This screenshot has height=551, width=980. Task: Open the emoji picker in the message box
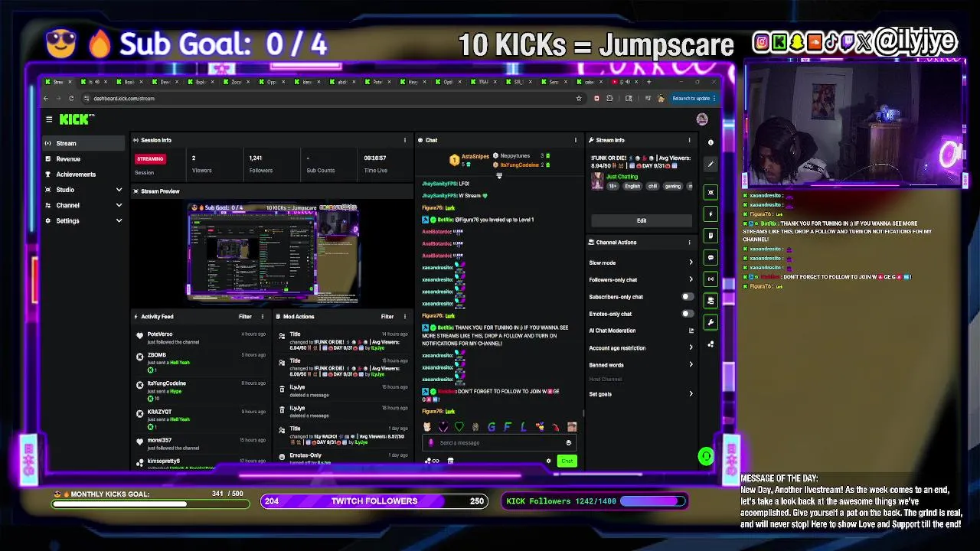pos(568,442)
